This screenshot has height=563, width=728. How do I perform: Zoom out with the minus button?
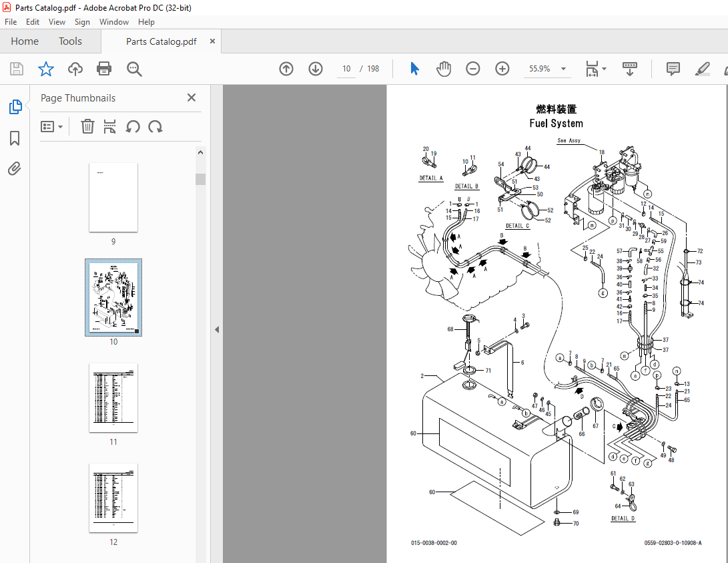[472, 69]
